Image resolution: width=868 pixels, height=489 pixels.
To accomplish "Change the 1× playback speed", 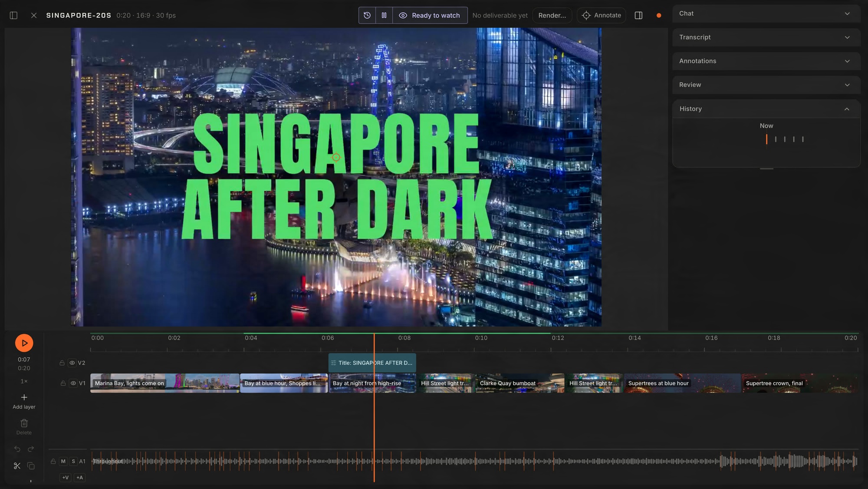I will pos(24,381).
